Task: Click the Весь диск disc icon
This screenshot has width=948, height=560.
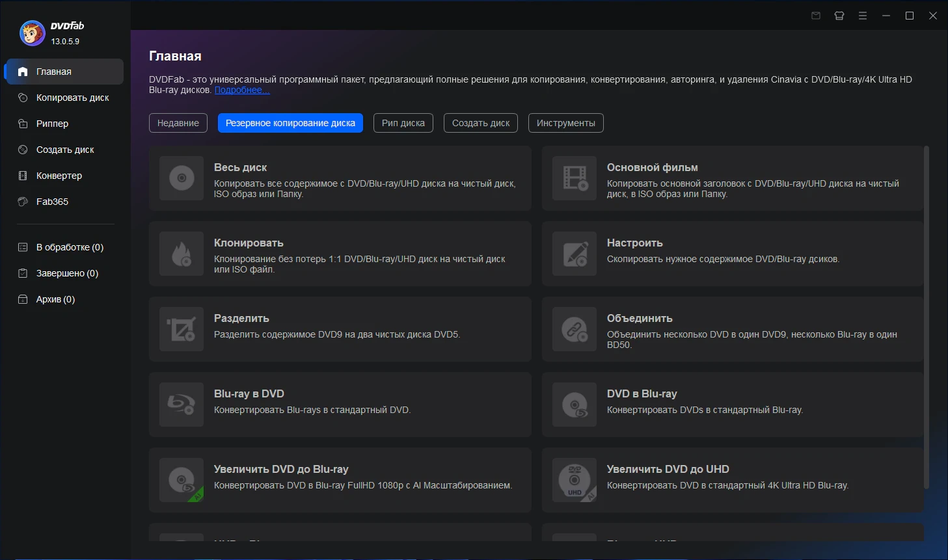Action: 182,178
